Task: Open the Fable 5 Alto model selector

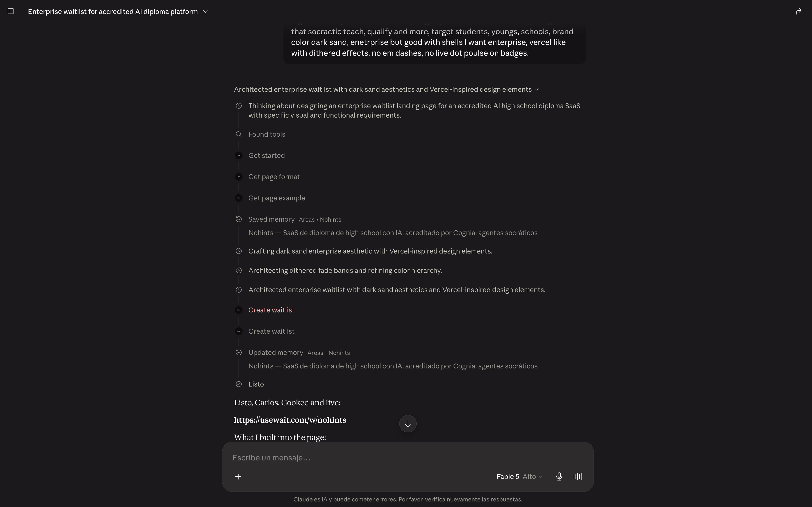Action: click(x=519, y=477)
